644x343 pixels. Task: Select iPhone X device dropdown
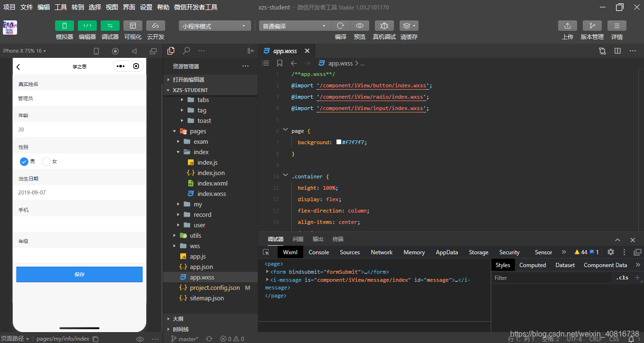coord(25,51)
